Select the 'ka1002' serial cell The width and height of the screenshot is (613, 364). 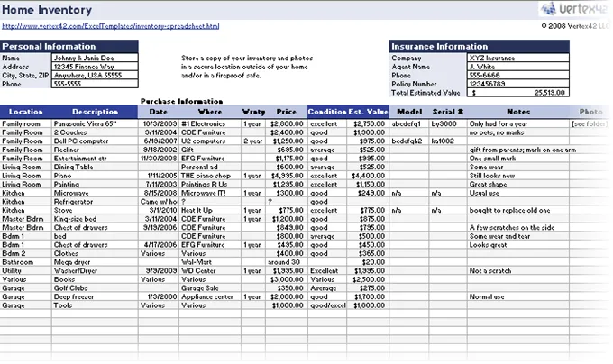448,141
